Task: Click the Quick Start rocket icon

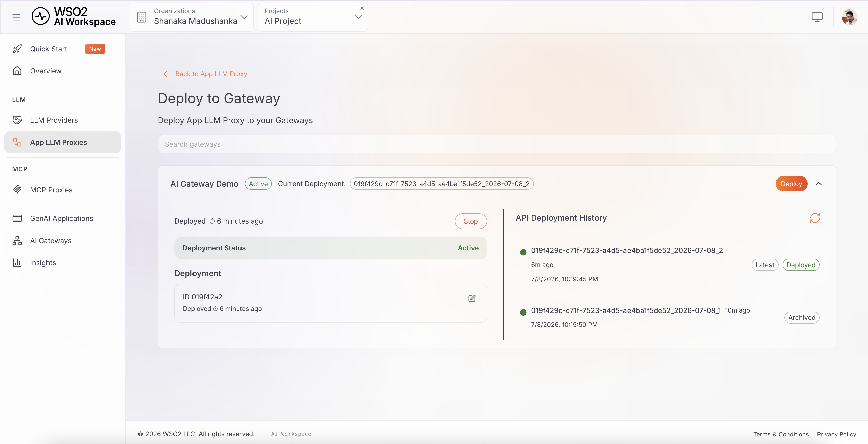Action: coord(17,49)
